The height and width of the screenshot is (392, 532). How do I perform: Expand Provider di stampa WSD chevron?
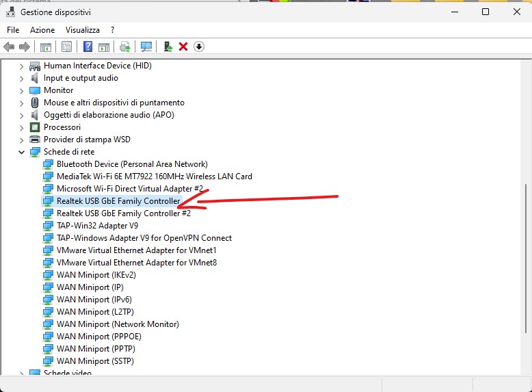point(21,140)
